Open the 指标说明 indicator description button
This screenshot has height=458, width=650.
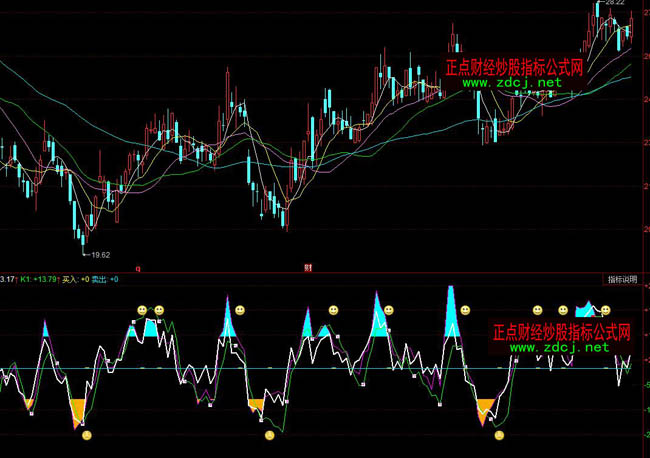(621, 279)
